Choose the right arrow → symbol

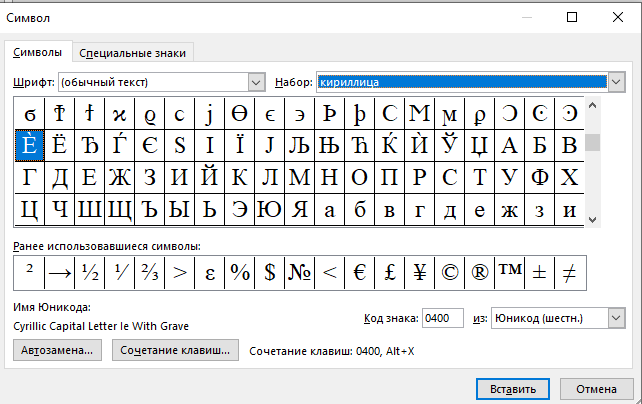pyautogui.click(x=59, y=273)
